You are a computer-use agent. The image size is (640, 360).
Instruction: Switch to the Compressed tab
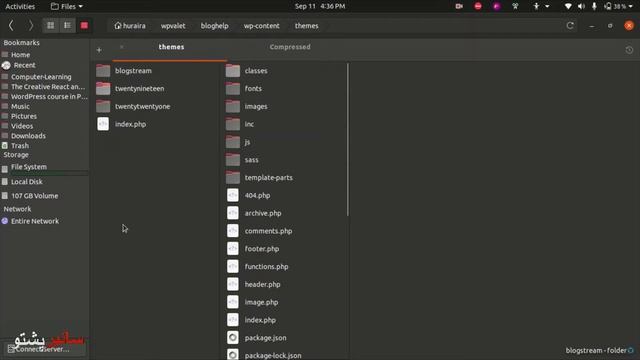point(290,47)
